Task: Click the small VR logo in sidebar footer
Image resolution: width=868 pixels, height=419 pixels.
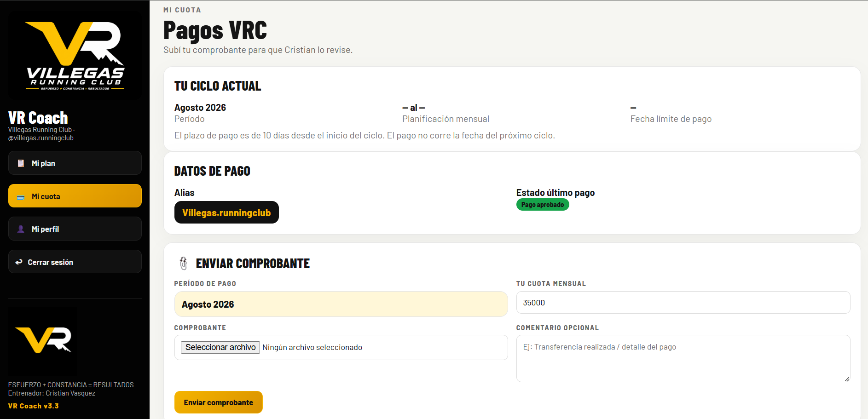Action: [x=43, y=341]
